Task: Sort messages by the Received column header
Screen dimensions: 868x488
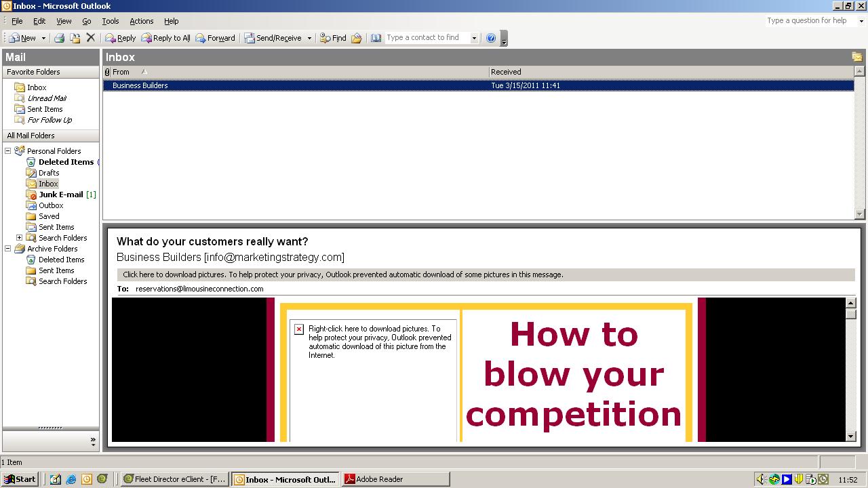Action: click(x=671, y=72)
